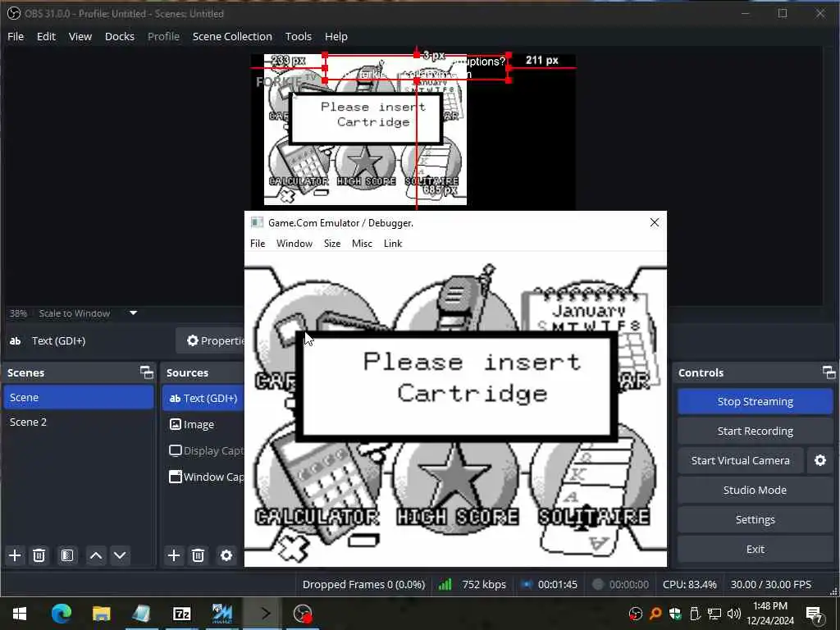Open the View menu in OBS
840x630 pixels.
[80, 36]
